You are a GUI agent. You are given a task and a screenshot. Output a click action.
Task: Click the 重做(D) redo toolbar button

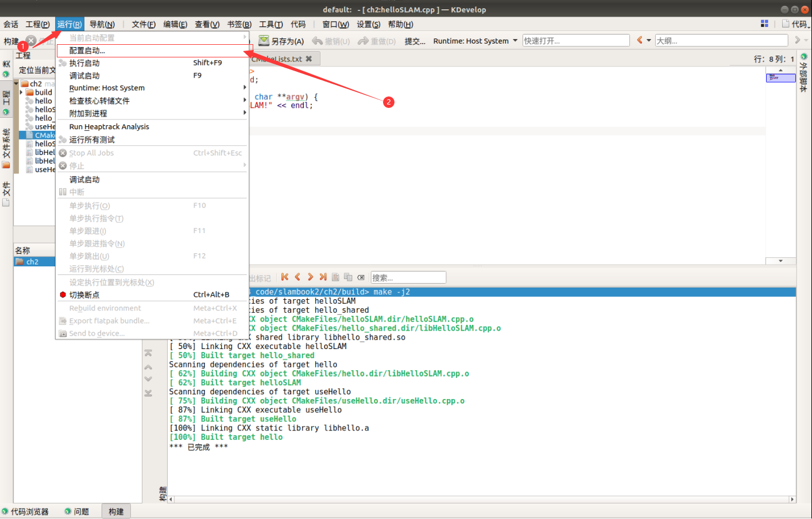tap(377, 41)
